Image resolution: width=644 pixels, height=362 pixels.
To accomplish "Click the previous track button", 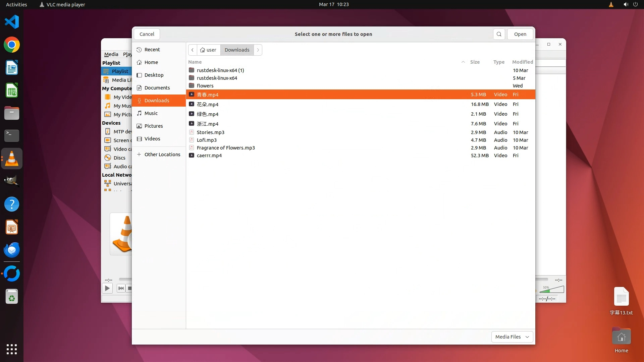I will tap(121, 288).
